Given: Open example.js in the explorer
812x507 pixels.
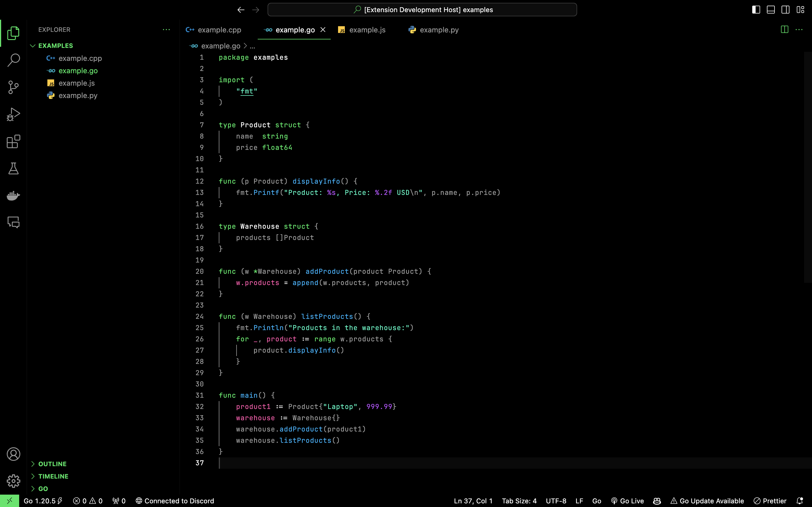Looking at the screenshot, I should coord(76,83).
